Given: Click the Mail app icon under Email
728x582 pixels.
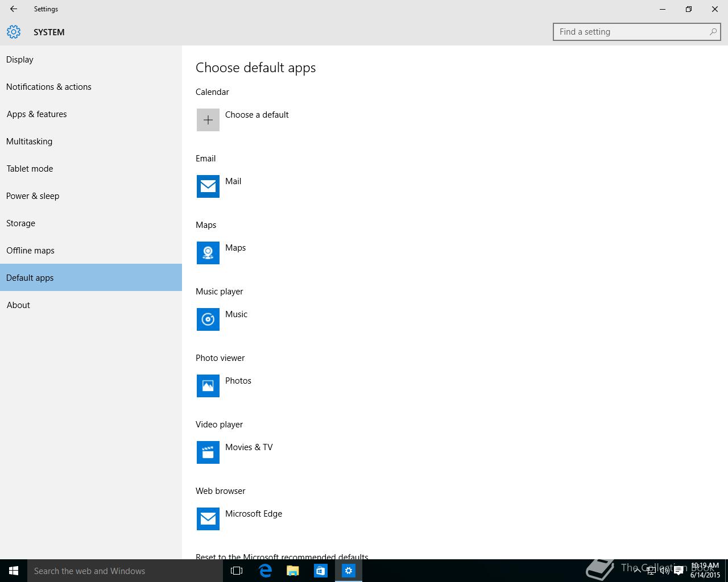Looking at the screenshot, I should [x=208, y=186].
